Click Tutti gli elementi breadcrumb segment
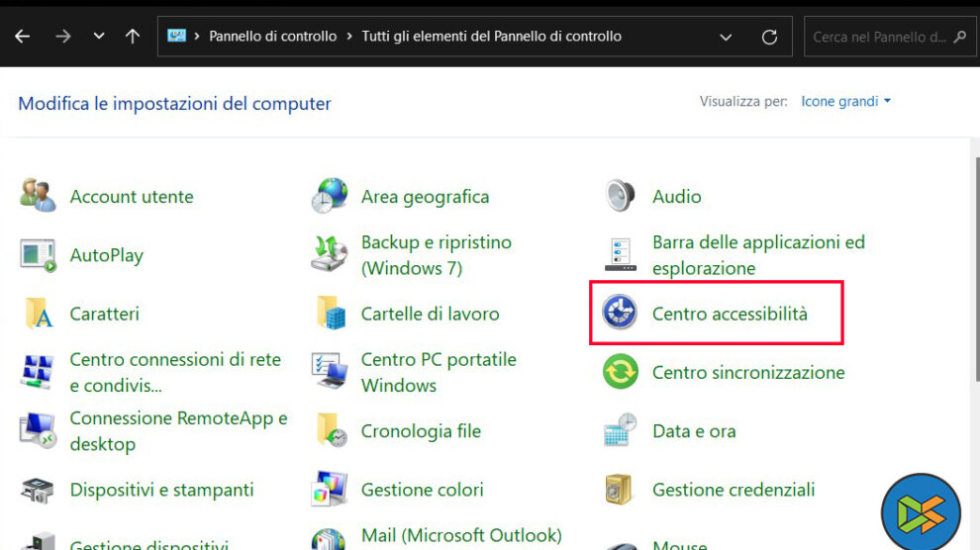Image resolution: width=980 pixels, height=550 pixels. [x=491, y=37]
